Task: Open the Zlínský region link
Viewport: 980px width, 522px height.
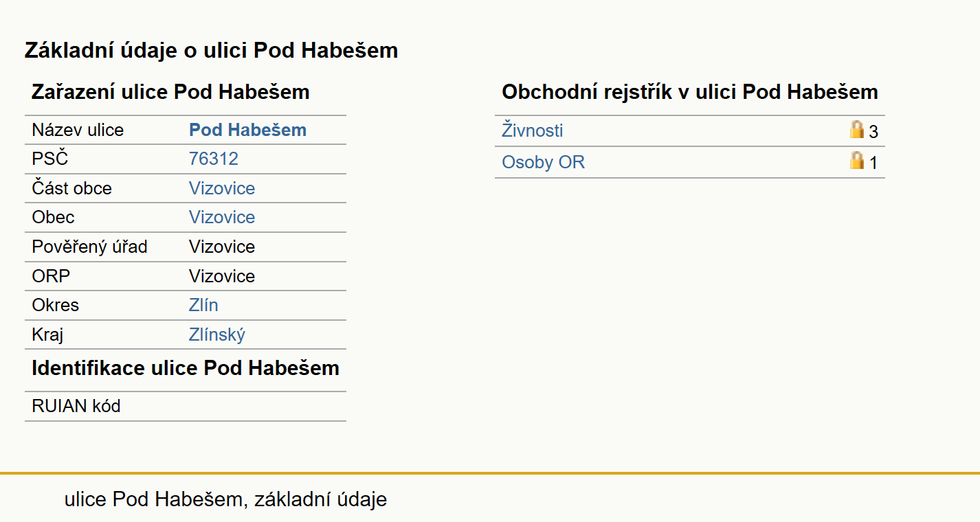Action: coord(217,334)
